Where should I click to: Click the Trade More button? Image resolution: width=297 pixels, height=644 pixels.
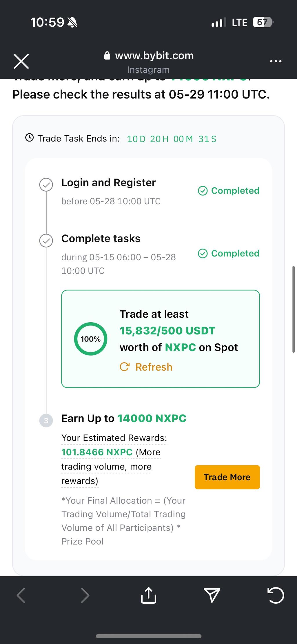point(227,477)
